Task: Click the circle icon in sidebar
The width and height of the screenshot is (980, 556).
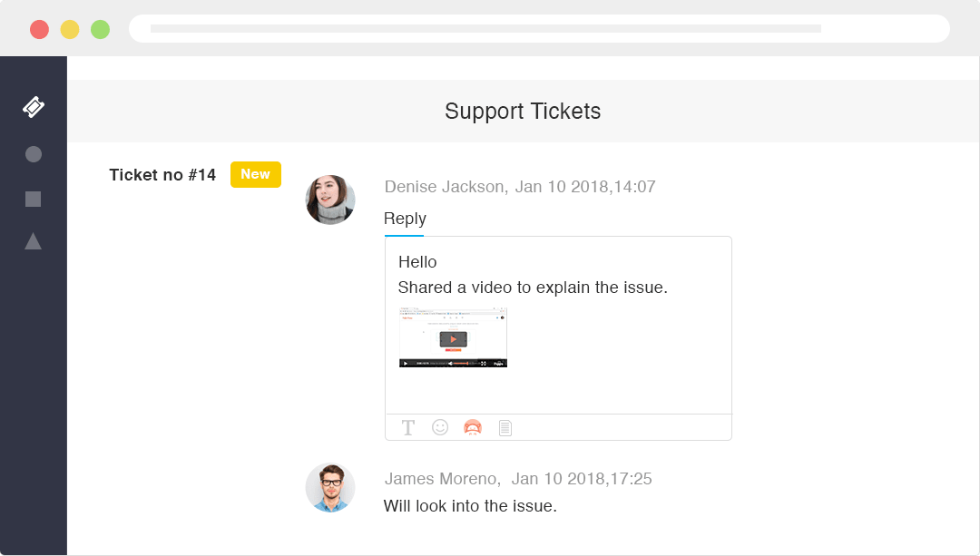Action: (34, 154)
